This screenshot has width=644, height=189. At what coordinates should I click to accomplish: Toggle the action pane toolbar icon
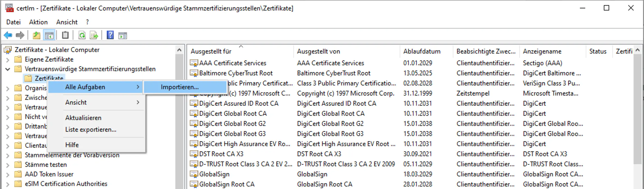(123, 35)
